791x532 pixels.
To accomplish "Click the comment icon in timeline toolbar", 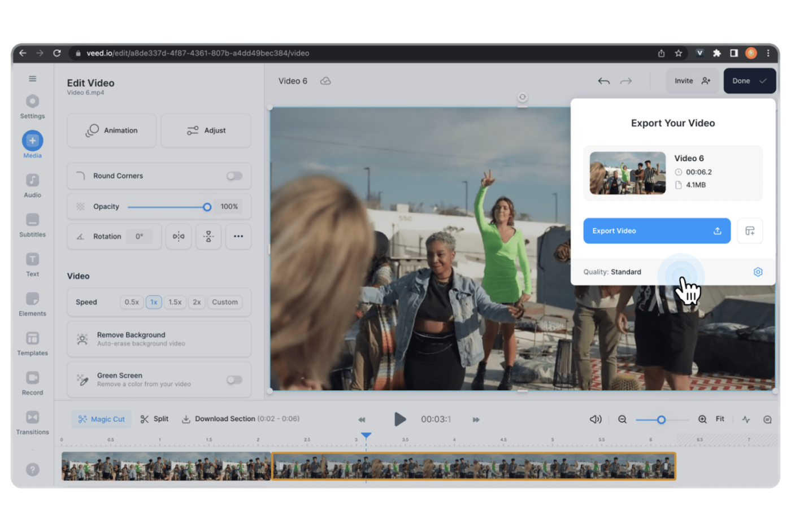I will pos(767,420).
